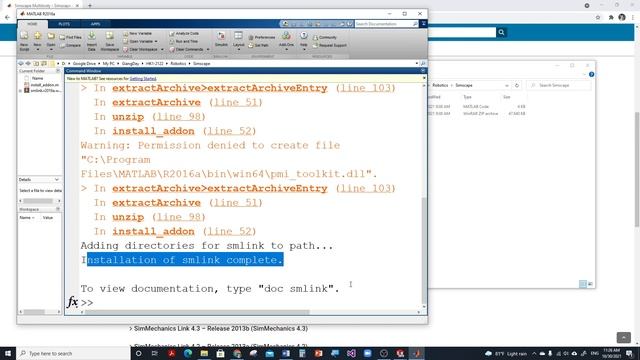Open the Open file dropdown
The image size is (640, 360).
tap(51, 49)
